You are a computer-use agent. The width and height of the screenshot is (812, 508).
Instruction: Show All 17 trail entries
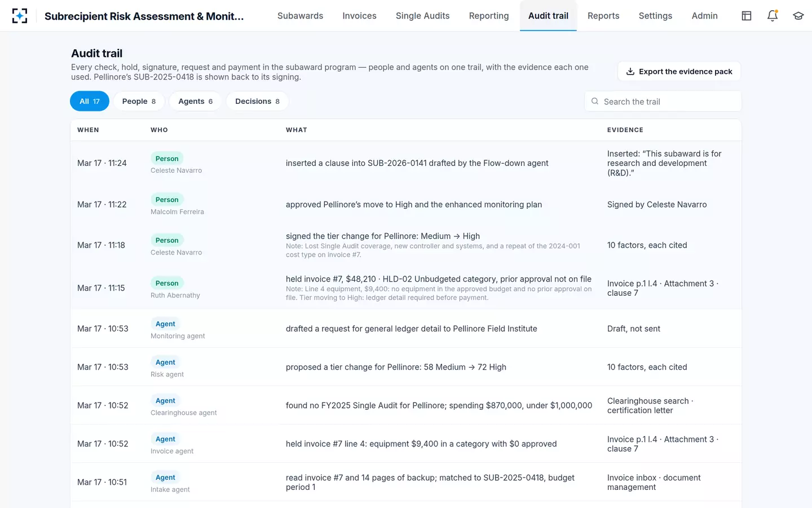coord(90,101)
